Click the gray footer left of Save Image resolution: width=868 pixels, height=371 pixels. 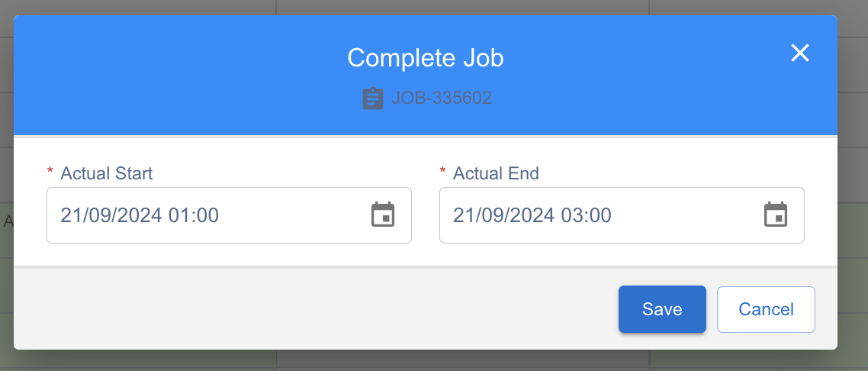316,309
